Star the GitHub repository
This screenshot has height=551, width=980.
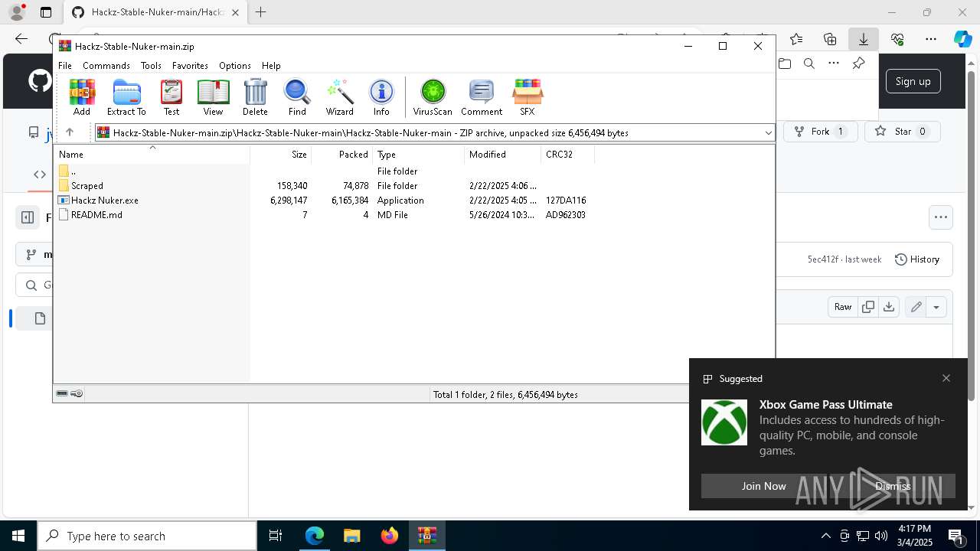pos(902,132)
